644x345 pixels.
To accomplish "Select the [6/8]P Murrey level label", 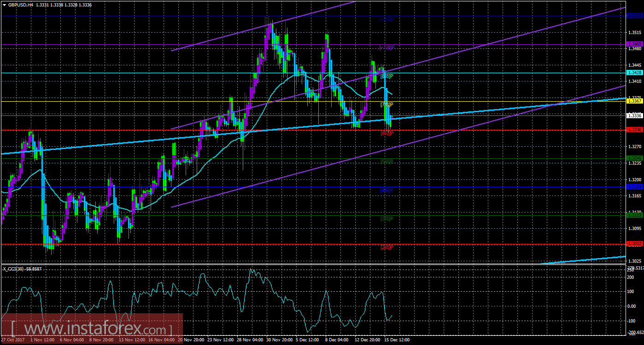I will [x=386, y=133].
